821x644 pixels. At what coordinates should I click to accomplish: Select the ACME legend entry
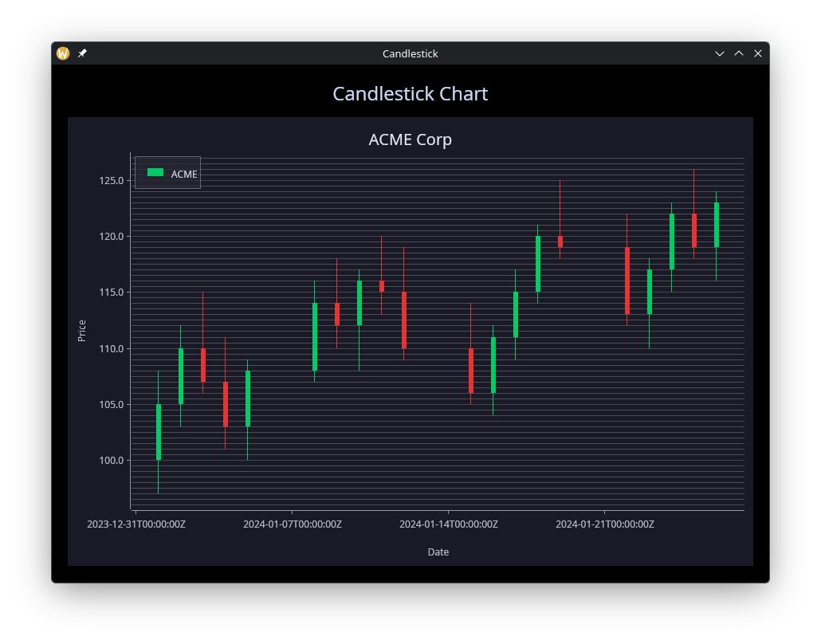coord(167,172)
